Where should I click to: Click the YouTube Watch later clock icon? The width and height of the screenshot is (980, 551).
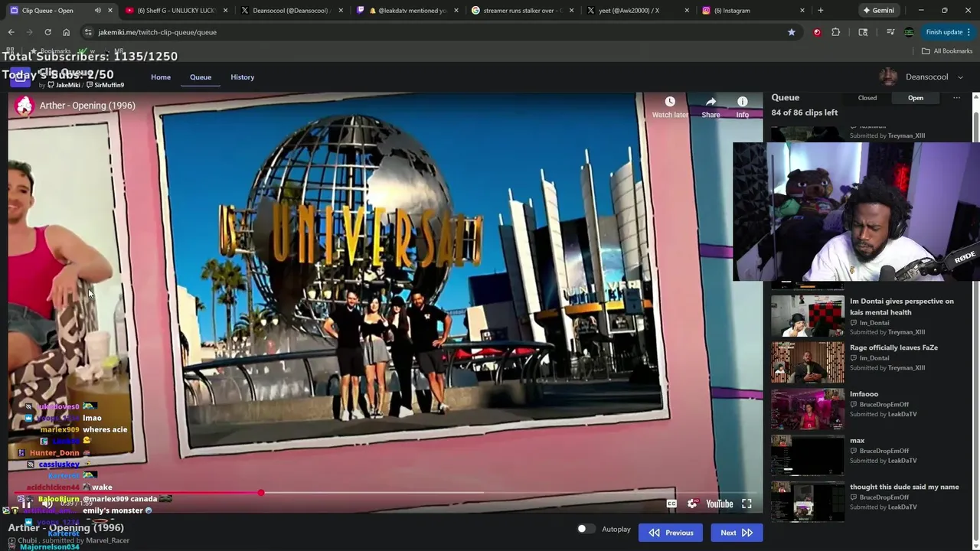coord(670,102)
